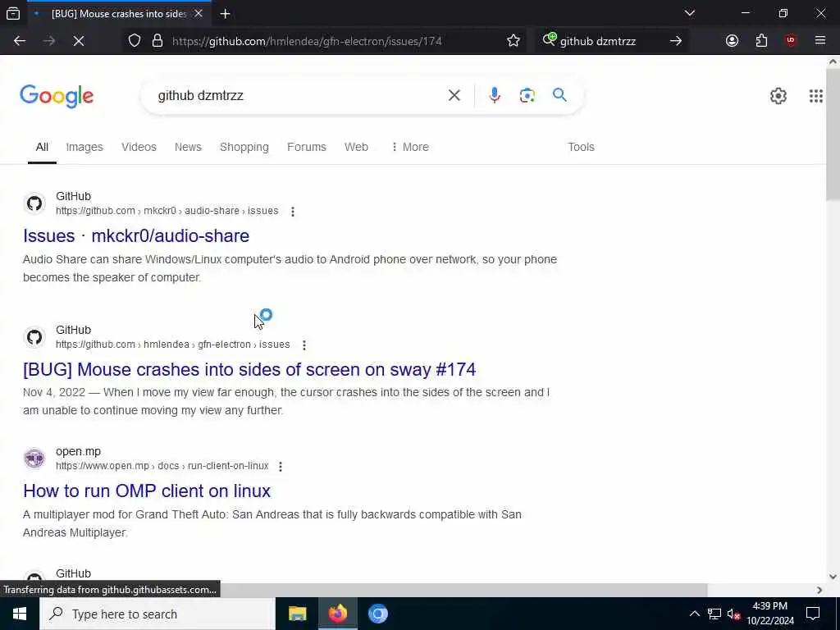Open the Windows Start menu

pos(20,614)
